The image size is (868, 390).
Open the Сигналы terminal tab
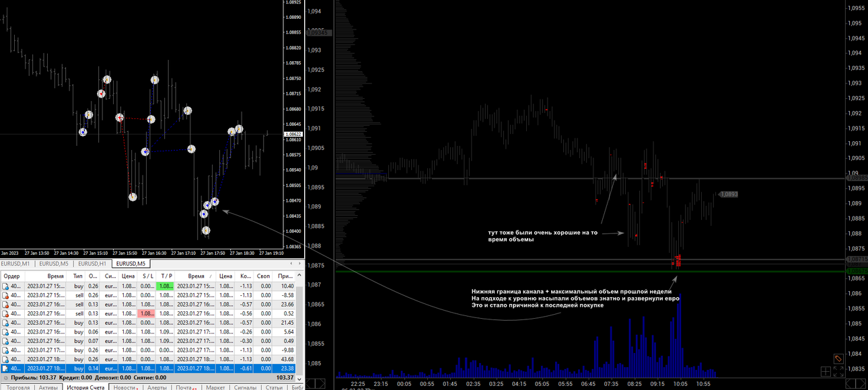(x=245, y=387)
